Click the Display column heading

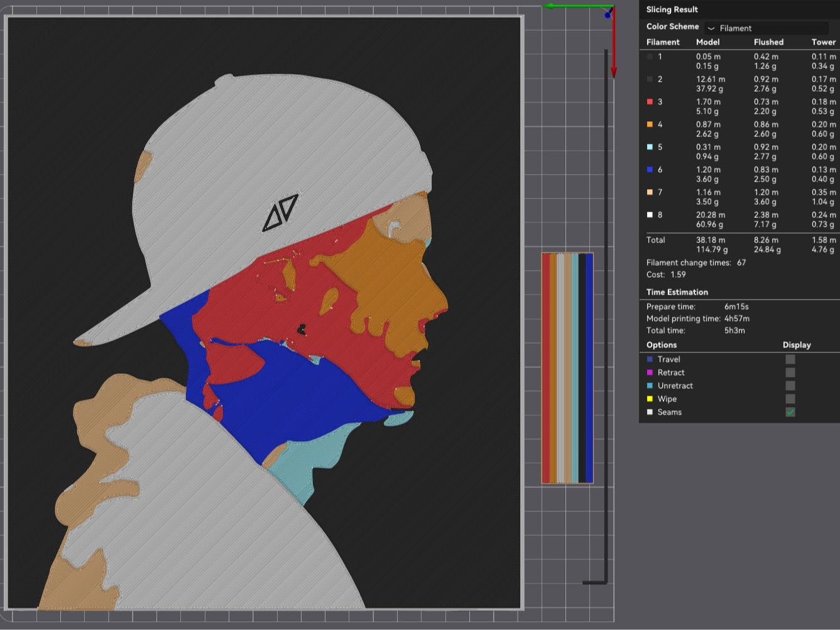click(797, 345)
